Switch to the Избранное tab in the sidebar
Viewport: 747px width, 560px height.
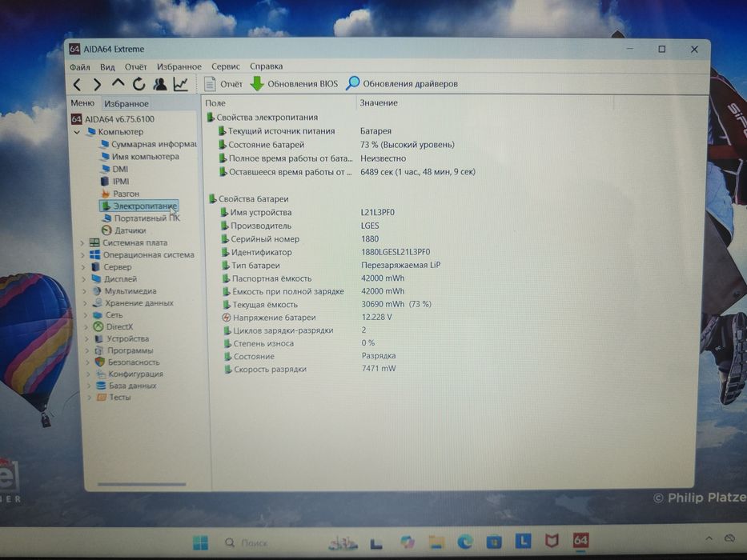[x=127, y=103]
